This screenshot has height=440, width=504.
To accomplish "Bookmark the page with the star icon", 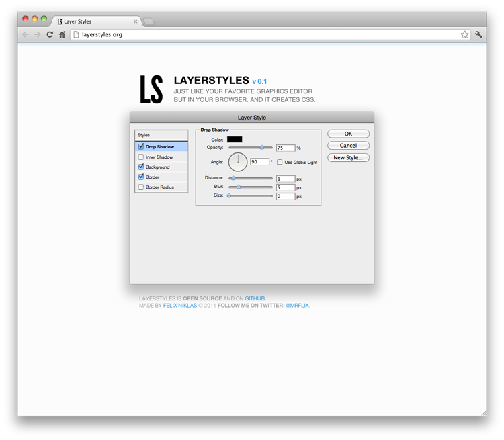I will tap(464, 34).
